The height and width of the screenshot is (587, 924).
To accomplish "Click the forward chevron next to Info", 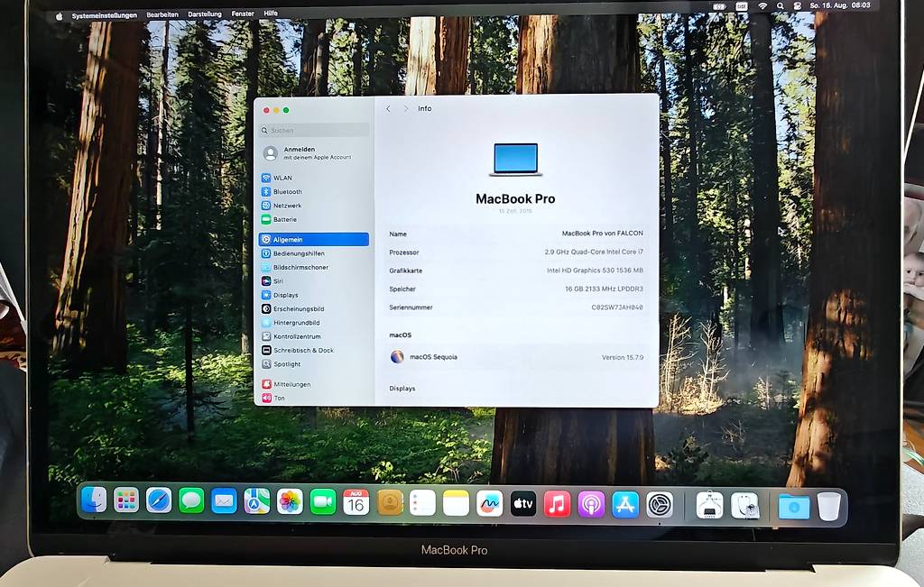I will 406,109.
